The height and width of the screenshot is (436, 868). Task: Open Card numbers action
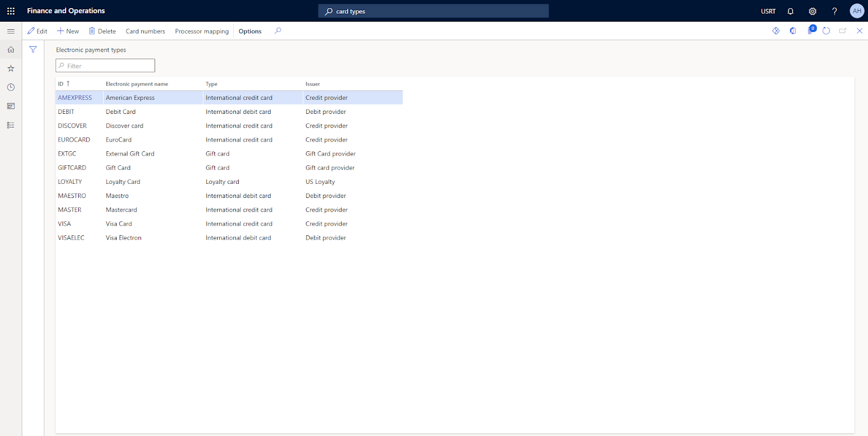[x=145, y=31]
